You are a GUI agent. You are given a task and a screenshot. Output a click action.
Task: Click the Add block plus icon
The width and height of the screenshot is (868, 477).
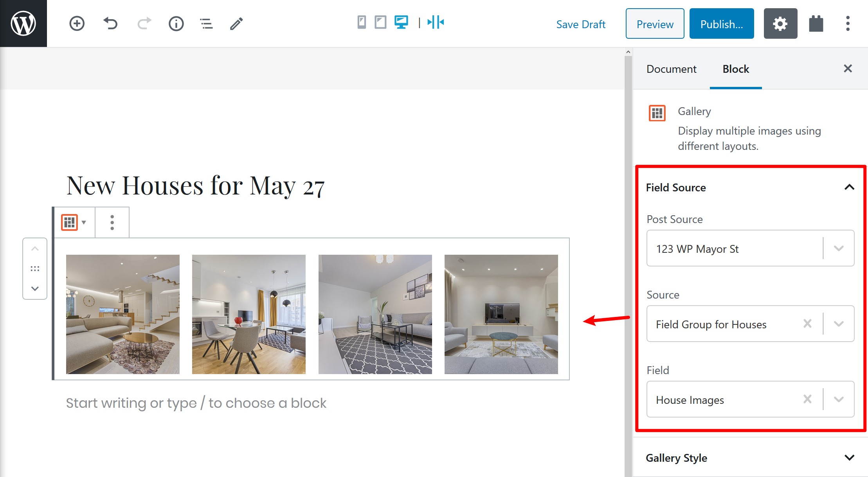click(x=77, y=23)
